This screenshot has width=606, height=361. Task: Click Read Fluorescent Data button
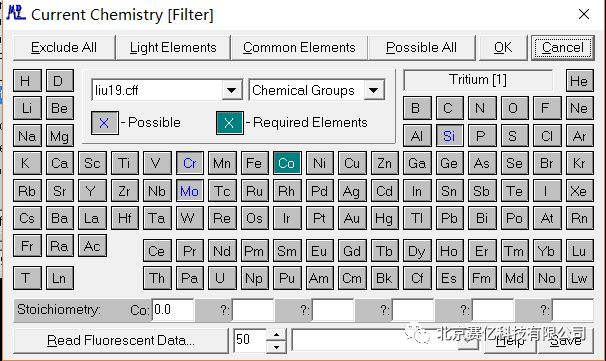point(121,340)
